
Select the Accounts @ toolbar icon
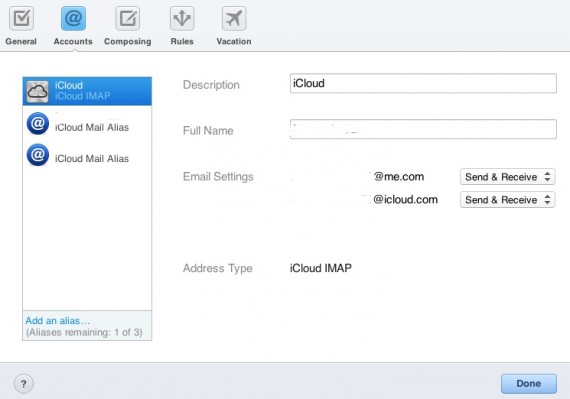pyautogui.click(x=73, y=18)
